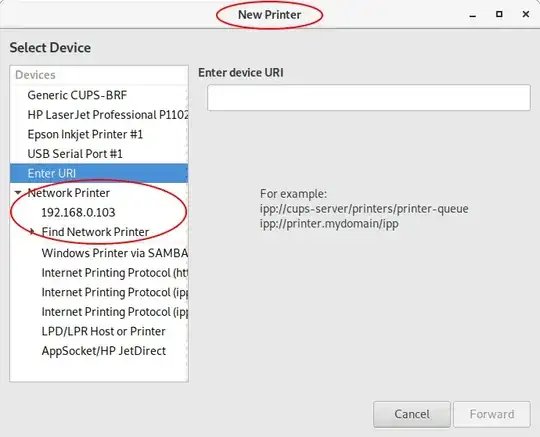Minimize the New Printer window
Image resolution: width=540 pixels, height=437 pixels.
pyautogui.click(x=472, y=15)
